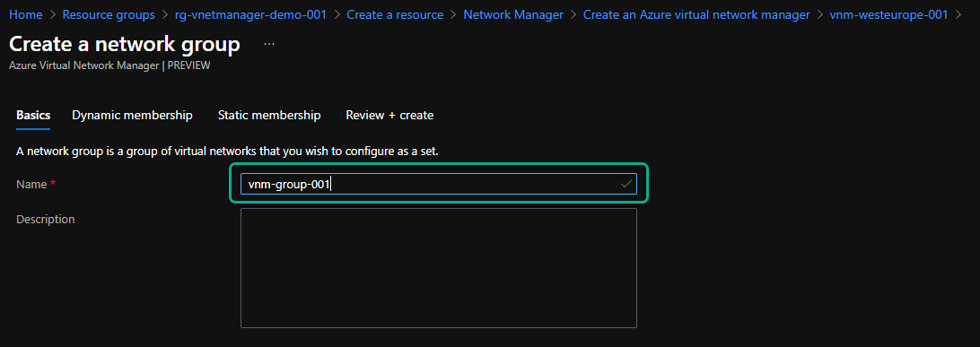Screen dimensions: 980x347
Task: Switch to Dynamic membership tab
Action: click(x=132, y=116)
